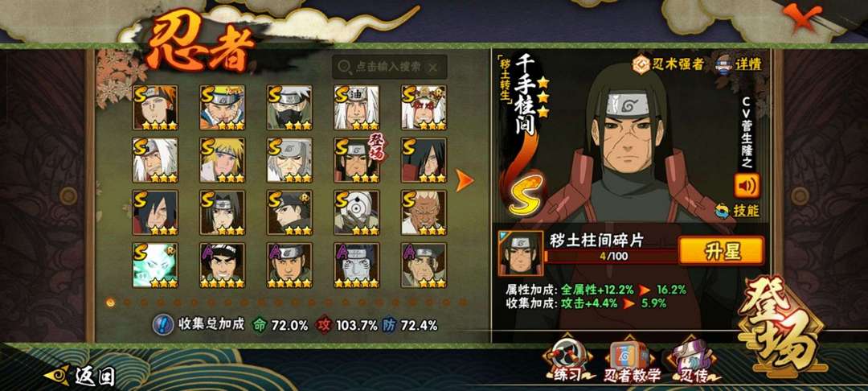Image resolution: width=868 pixels, height=391 pixels.
Task: Select the last page indicator dot
Action: [463, 303]
